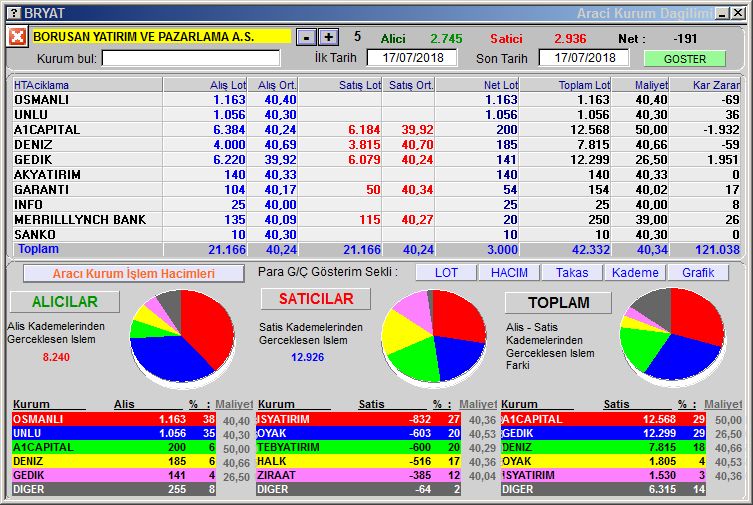
Task: Sort by Alış Lot column header
Action: click(x=205, y=85)
